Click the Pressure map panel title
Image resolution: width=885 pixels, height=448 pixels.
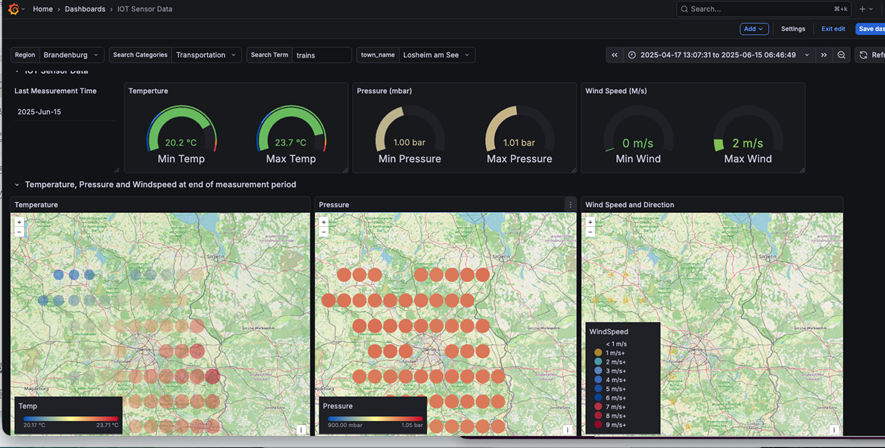[334, 205]
